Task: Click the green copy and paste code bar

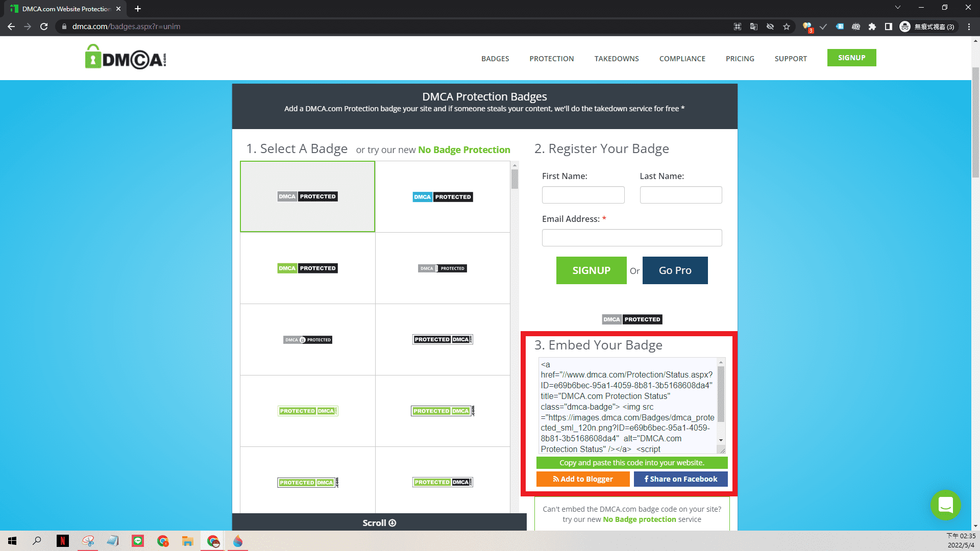Action: pos(632,463)
